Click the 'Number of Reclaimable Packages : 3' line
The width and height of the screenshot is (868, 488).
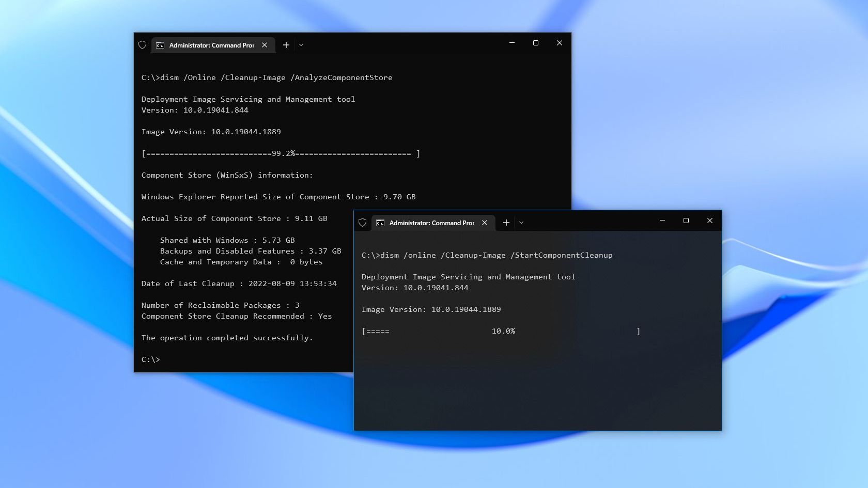click(221, 305)
